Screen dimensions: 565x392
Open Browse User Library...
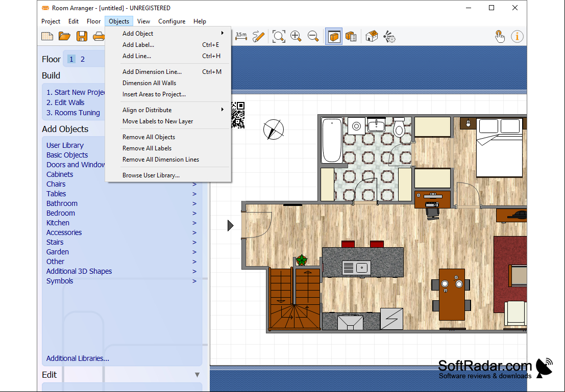(168, 175)
